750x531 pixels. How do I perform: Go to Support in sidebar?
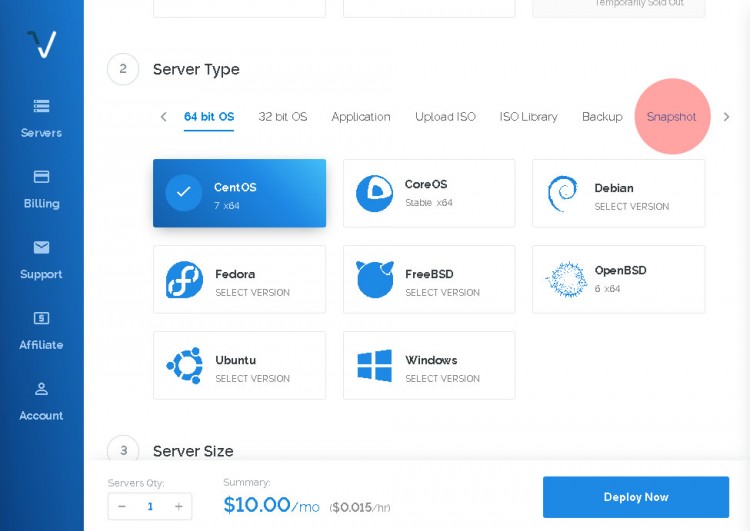41,275
